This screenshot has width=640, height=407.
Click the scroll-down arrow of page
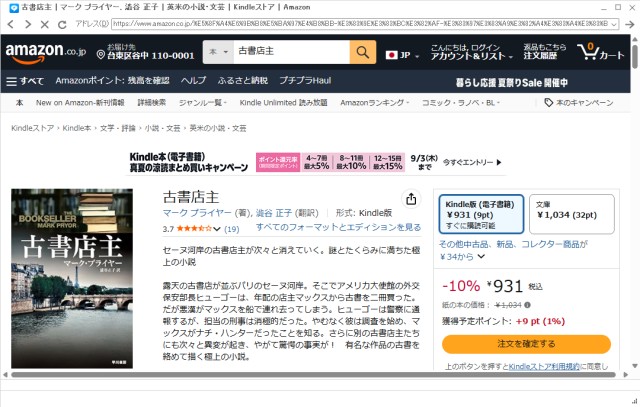[635, 366]
